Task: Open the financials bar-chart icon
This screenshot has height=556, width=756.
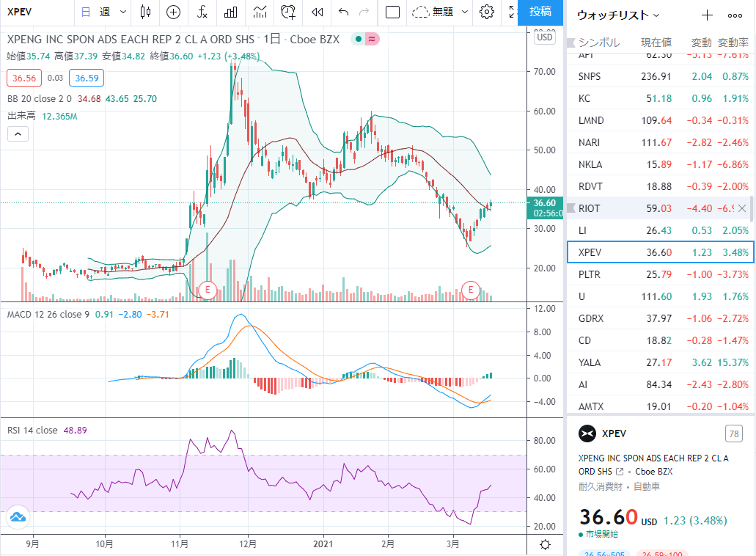Action: click(x=230, y=12)
